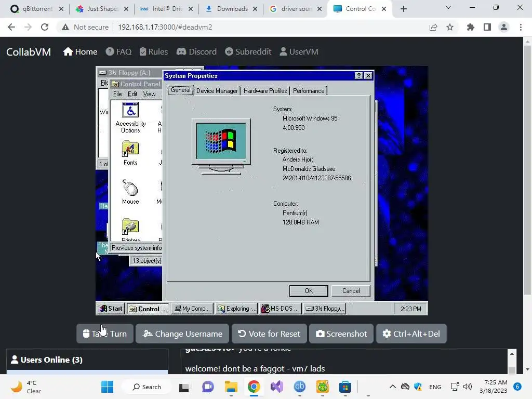Screen dimensions: 532x399
Task: Open the Printers folder icon
Action: point(130,229)
